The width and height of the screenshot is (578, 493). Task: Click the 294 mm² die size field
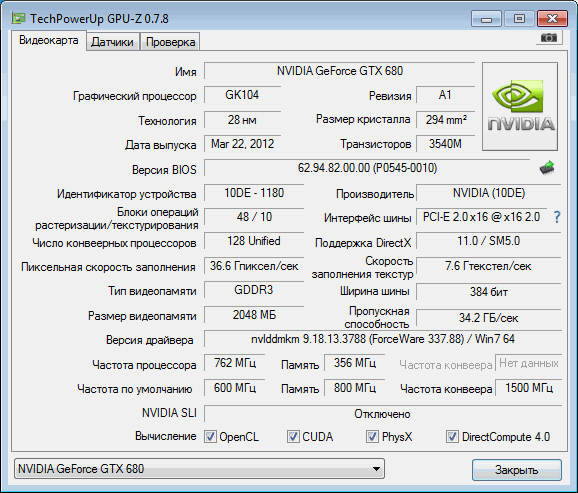pos(445,119)
